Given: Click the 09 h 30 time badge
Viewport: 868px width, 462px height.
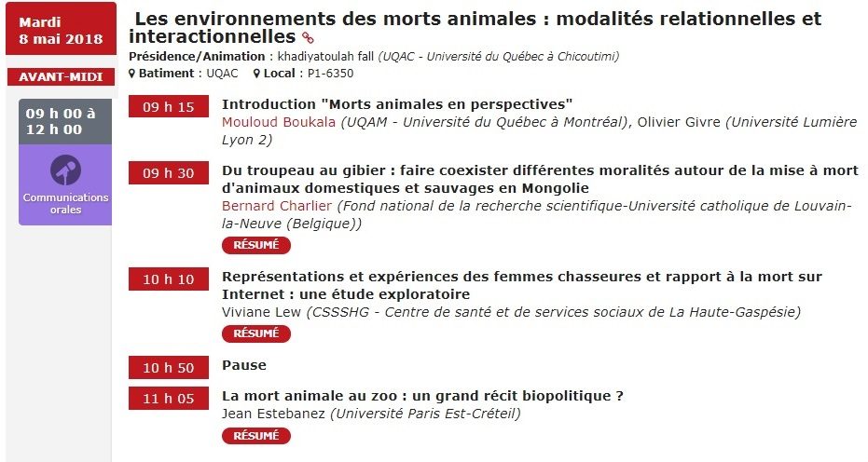Looking at the screenshot, I should pyautogui.click(x=168, y=173).
